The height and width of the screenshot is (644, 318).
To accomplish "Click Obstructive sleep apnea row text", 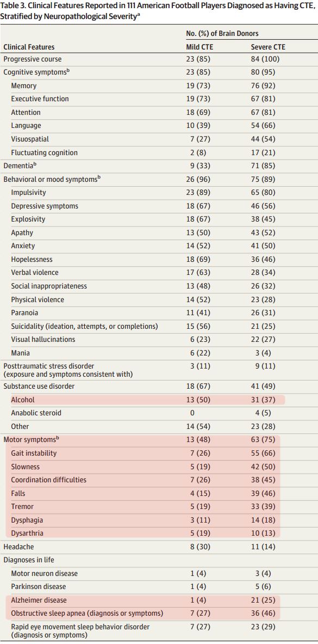I will 87,614.
